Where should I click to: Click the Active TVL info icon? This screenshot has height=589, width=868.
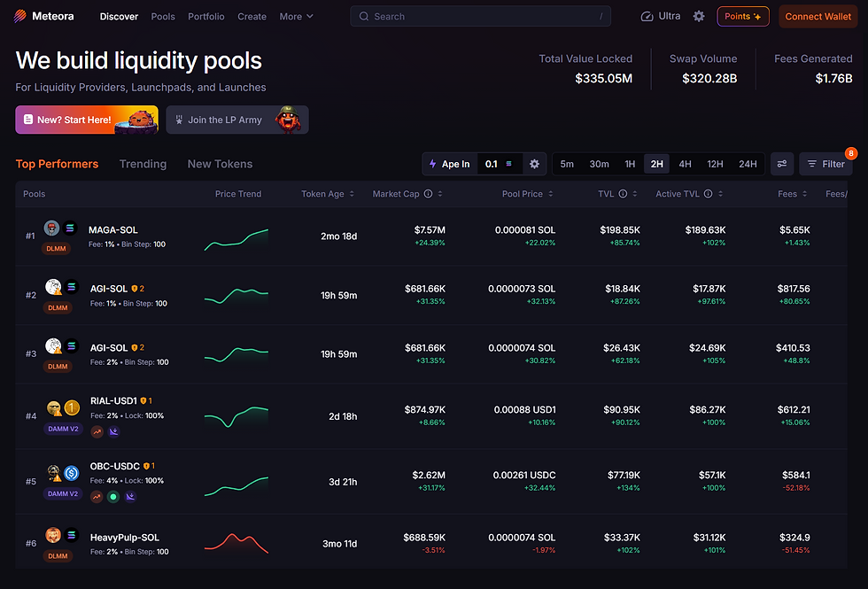pos(708,194)
